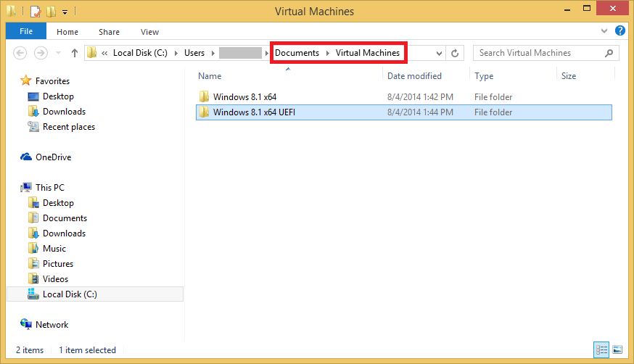Select Local Disk (C:) in navigation pane
This screenshot has width=634, height=364.
tap(70, 294)
